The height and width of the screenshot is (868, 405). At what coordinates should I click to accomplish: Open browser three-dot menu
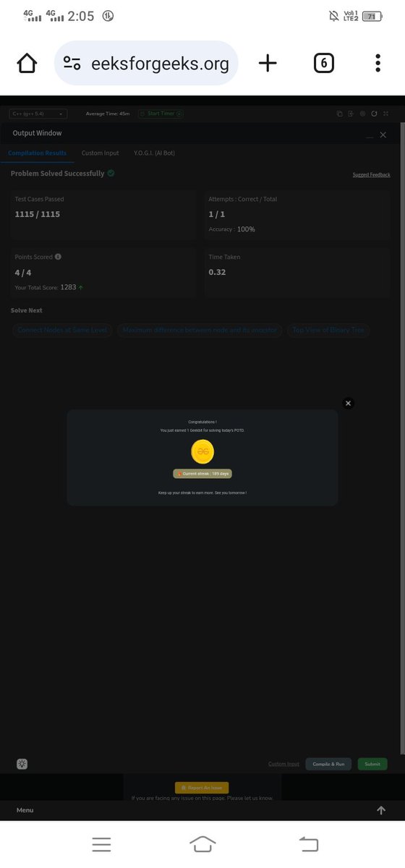[x=378, y=64]
